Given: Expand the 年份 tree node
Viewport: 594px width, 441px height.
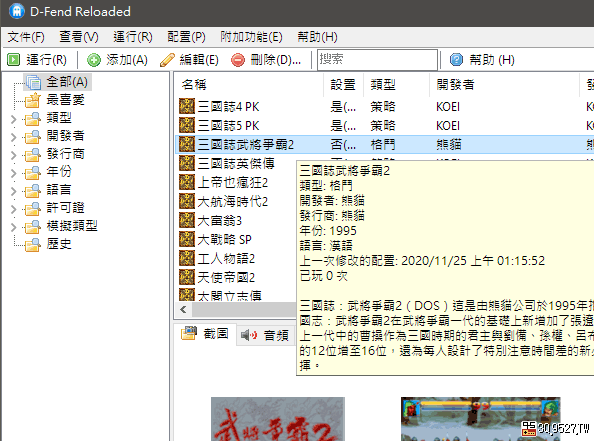Looking at the screenshot, I should (14, 173).
